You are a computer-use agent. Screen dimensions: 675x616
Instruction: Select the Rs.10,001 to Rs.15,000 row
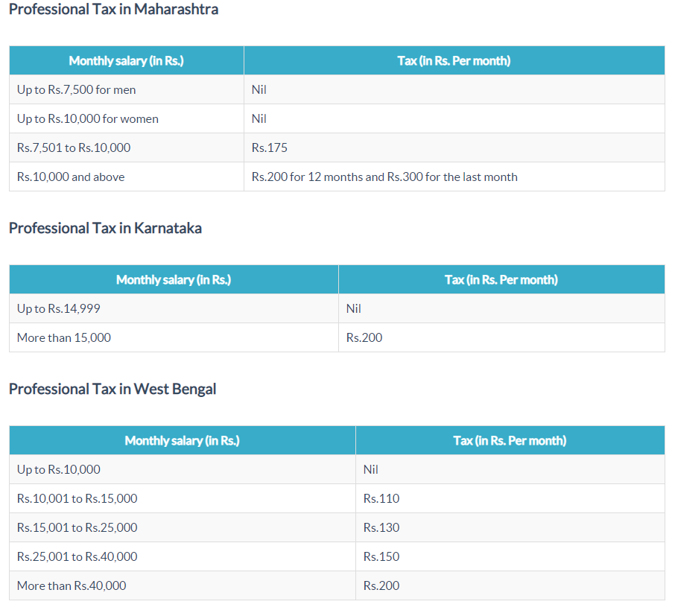77,498
